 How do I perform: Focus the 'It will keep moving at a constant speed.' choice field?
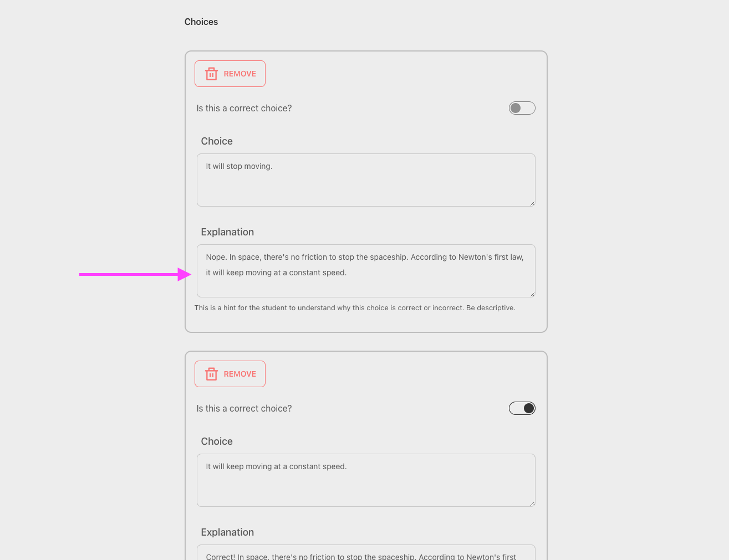click(365, 480)
